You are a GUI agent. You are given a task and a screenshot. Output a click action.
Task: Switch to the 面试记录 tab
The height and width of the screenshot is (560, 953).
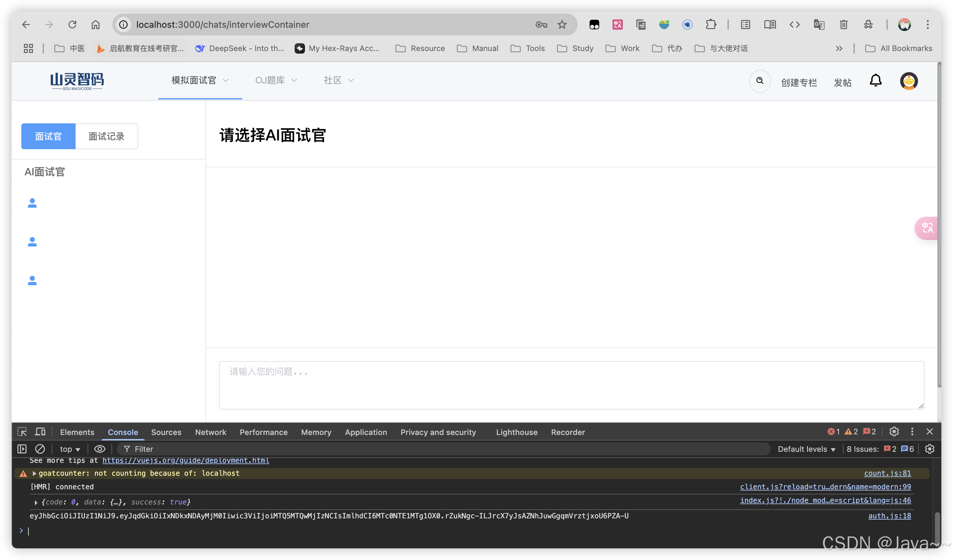pyautogui.click(x=106, y=136)
